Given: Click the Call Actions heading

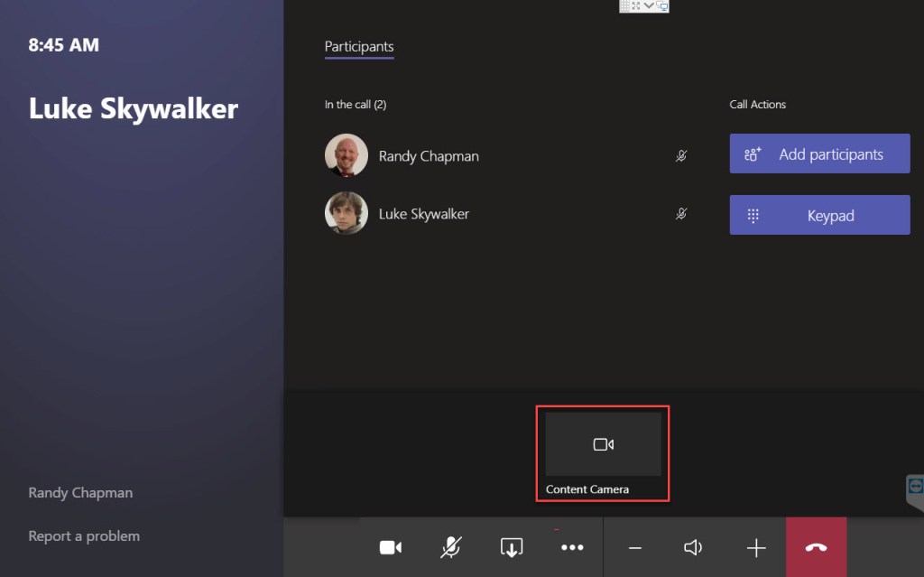Looking at the screenshot, I should [758, 105].
